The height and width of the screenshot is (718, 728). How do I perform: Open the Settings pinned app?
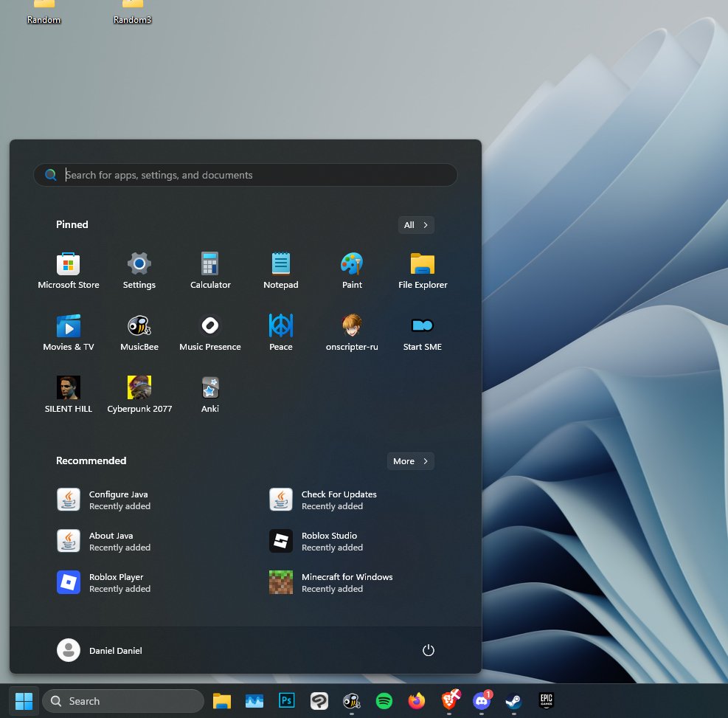(x=139, y=272)
